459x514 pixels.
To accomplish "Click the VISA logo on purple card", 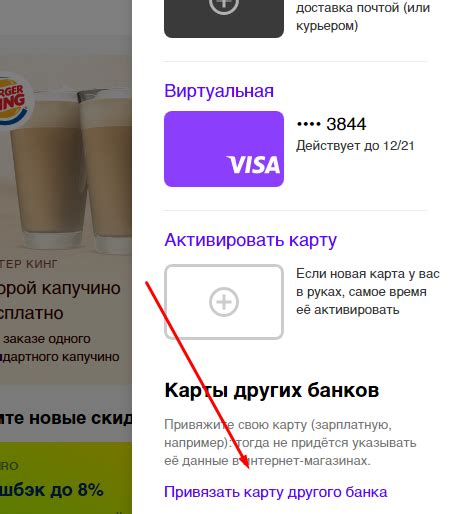I will (254, 165).
